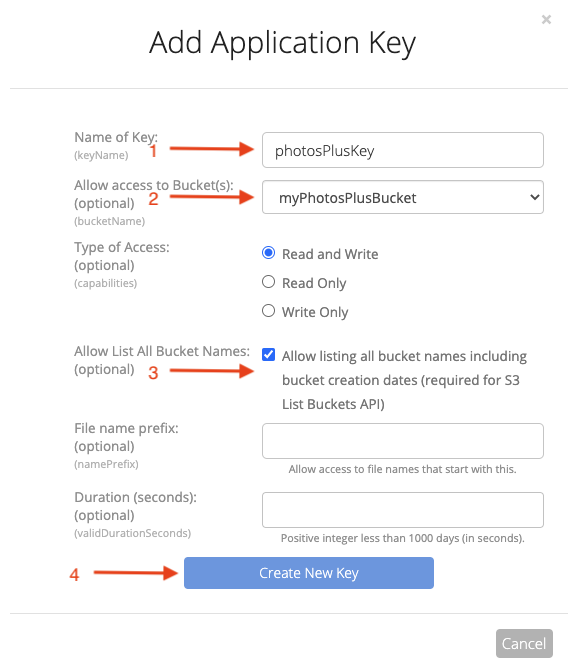The width and height of the screenshot is (579, 663).
Task: Click the Add Application Key title
Action: (x=283, y=43)
